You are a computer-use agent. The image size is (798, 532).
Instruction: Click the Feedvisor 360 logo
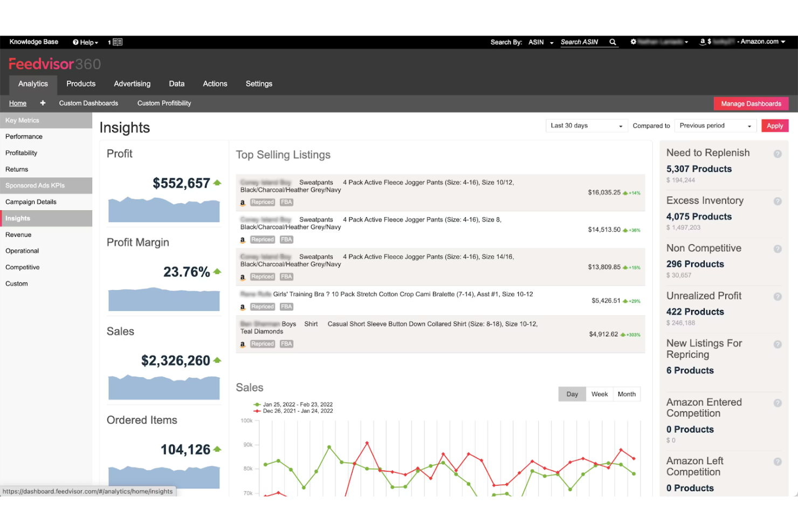click(x=54, y=63)
